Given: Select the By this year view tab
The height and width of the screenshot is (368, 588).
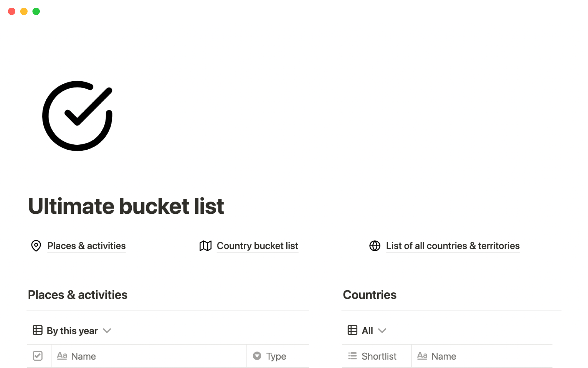Looking at the screenshot, I should (x=72, y=331).
